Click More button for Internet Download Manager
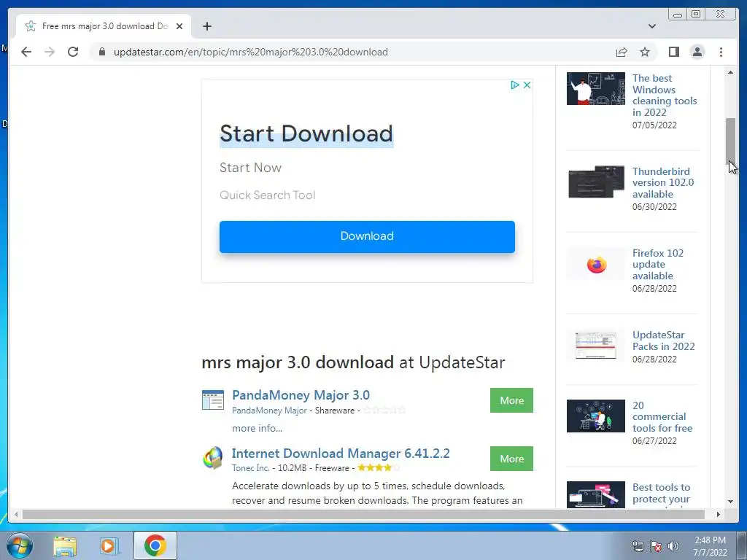 [x=511, y=459]
